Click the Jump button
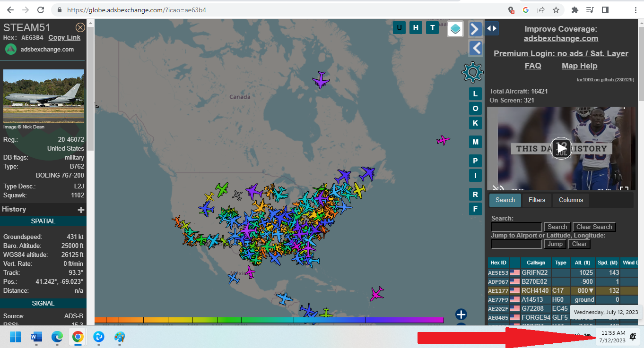Viewport: 644px width, 348px height. [x=555, y=244]
